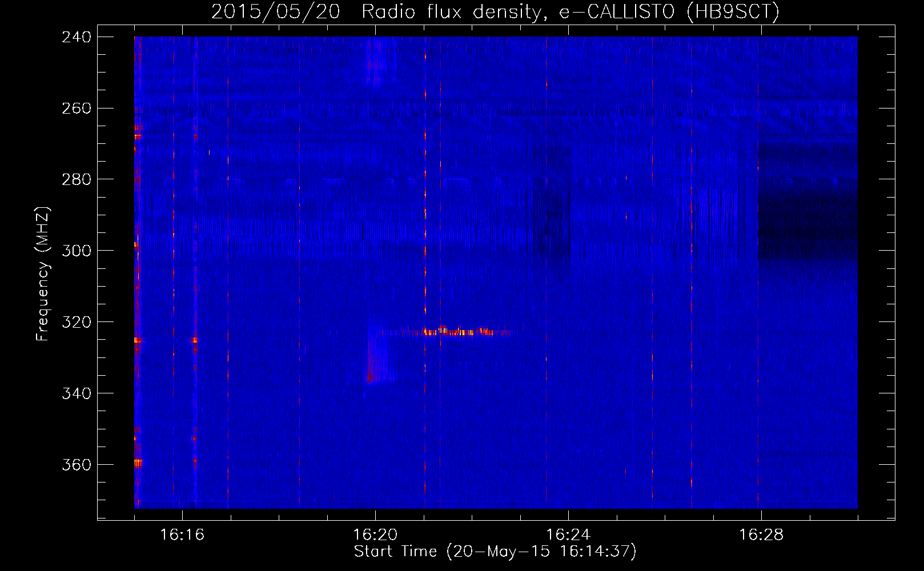Click the 360 frequency tick label
The width and height of the screenshot is (924, 571).
[77, 465]
